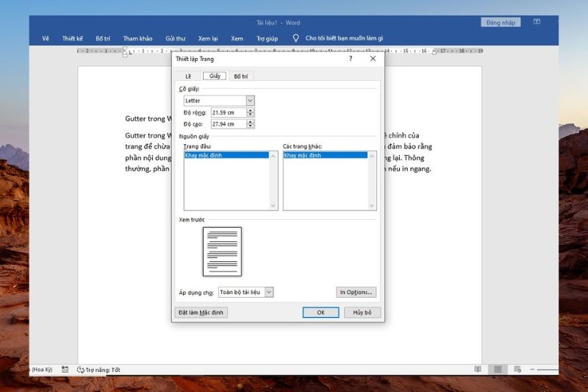Click the dialog Help question mark icon
This screenshot has height=392, width=588.
(350, 59)
